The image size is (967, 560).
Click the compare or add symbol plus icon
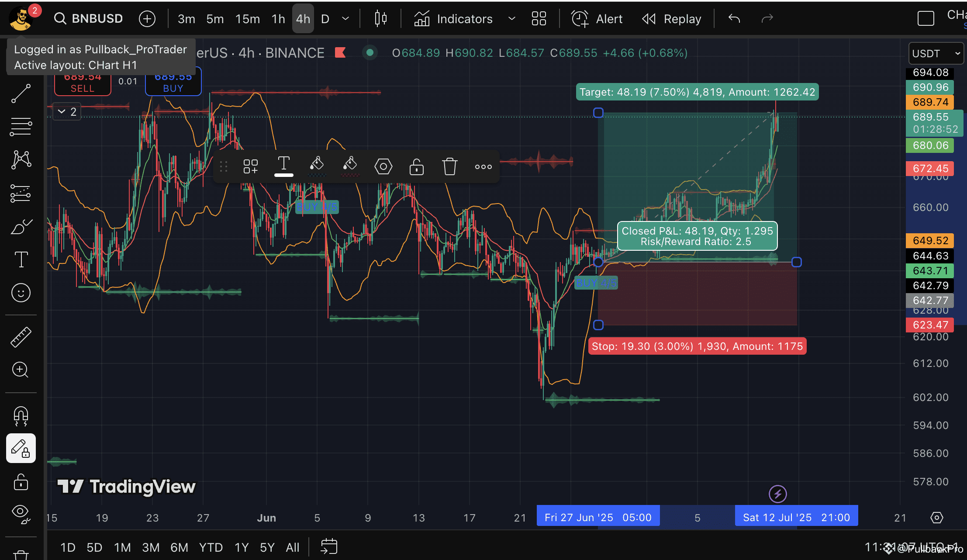point(147,19)
